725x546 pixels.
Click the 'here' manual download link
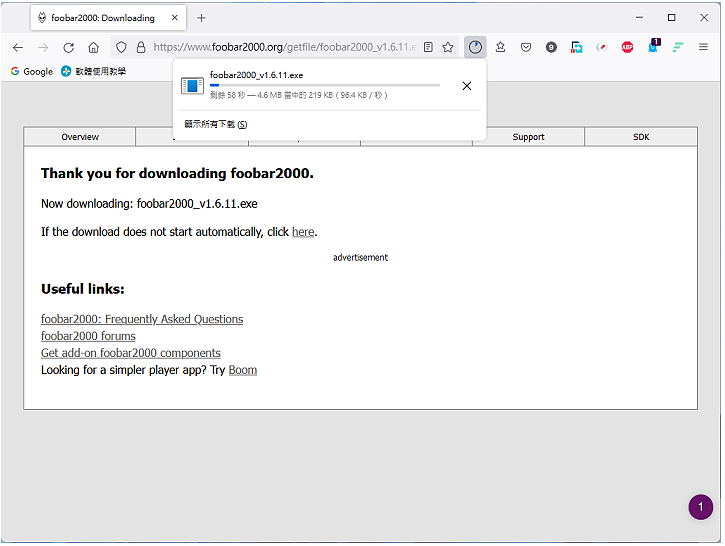[303, 232]
